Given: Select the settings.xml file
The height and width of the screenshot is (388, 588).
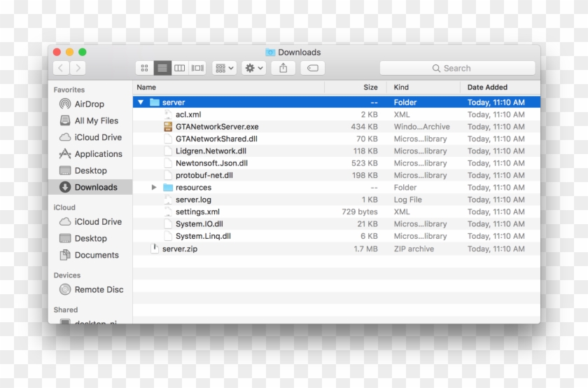Looking at the screenshot, I should coord(337,212).
